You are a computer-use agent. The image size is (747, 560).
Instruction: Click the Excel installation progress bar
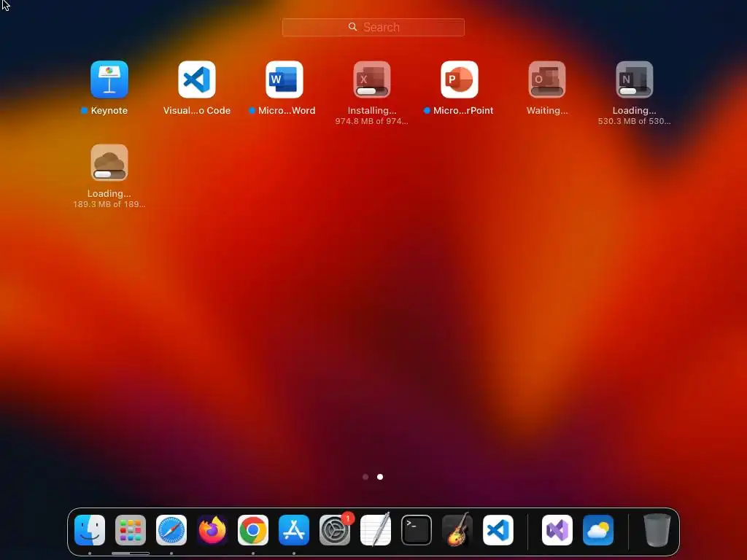[x=372, y=91]
